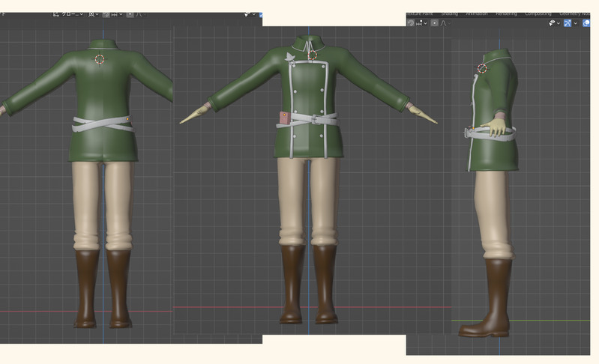599x364 pixels.
Task: Click the 3D cursor on the front-view jacket collar
Action: pyautogui.click(x=312, y=55)
